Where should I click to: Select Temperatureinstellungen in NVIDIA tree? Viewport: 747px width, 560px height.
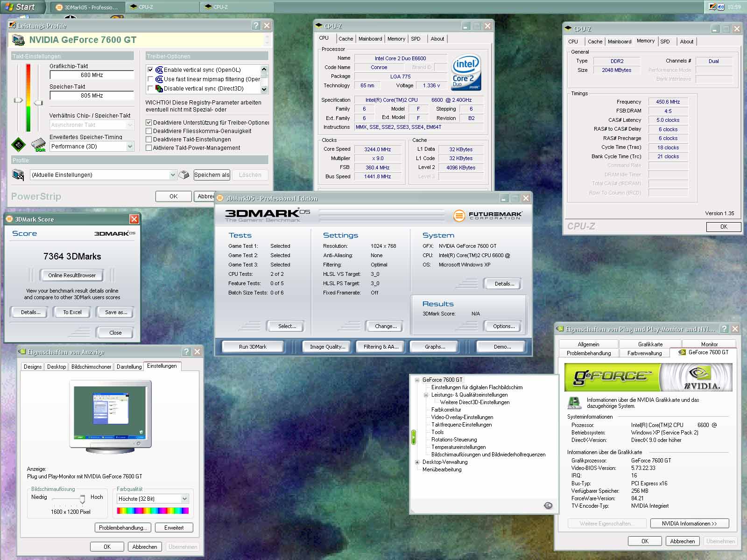click(x=458, y=447)
